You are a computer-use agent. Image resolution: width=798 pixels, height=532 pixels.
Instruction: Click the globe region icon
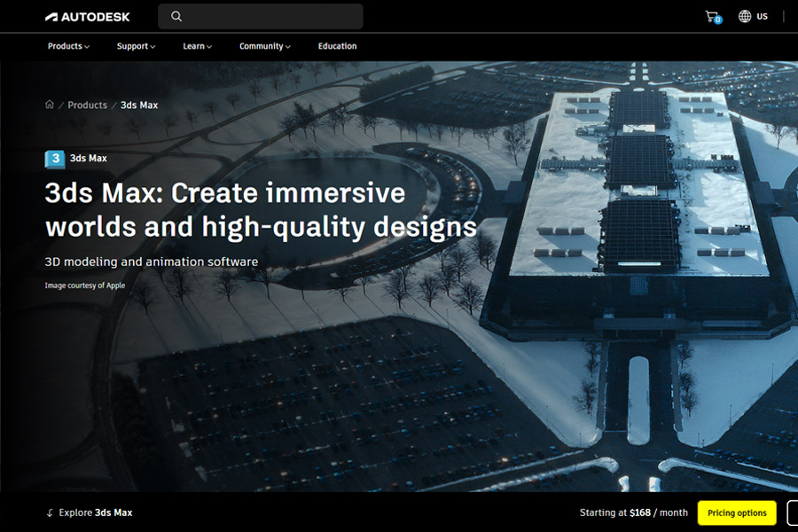pos(745,16)
